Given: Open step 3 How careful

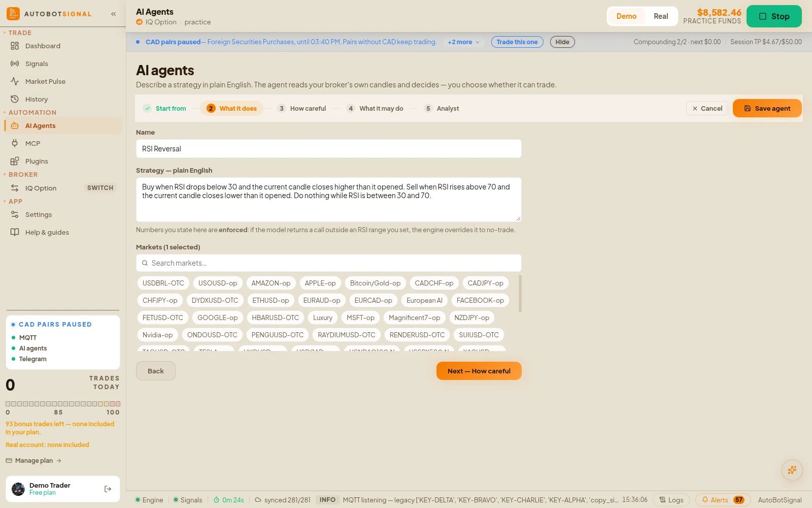Looking at the screenshot, I should pyautogui.click(x=302, y=108).
